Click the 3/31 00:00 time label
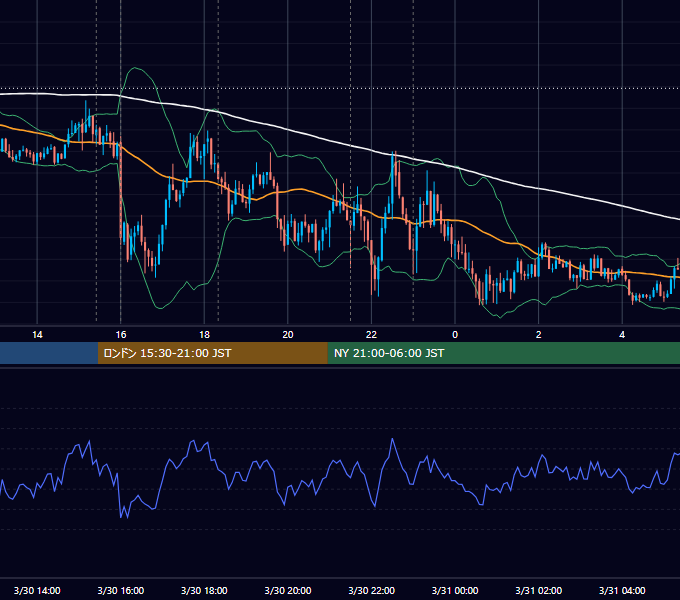680x600 pixels. click(x=455, y=590)
